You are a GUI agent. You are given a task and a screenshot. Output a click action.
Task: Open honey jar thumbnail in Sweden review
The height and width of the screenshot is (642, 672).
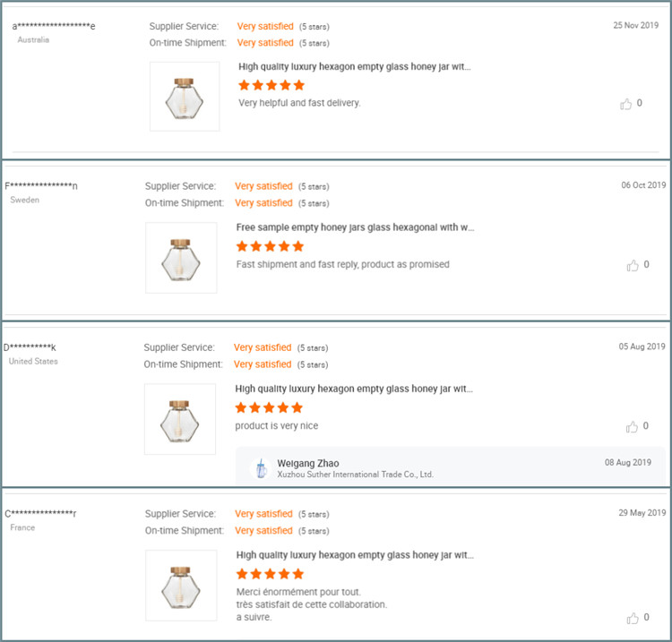[x=181, y=258]
